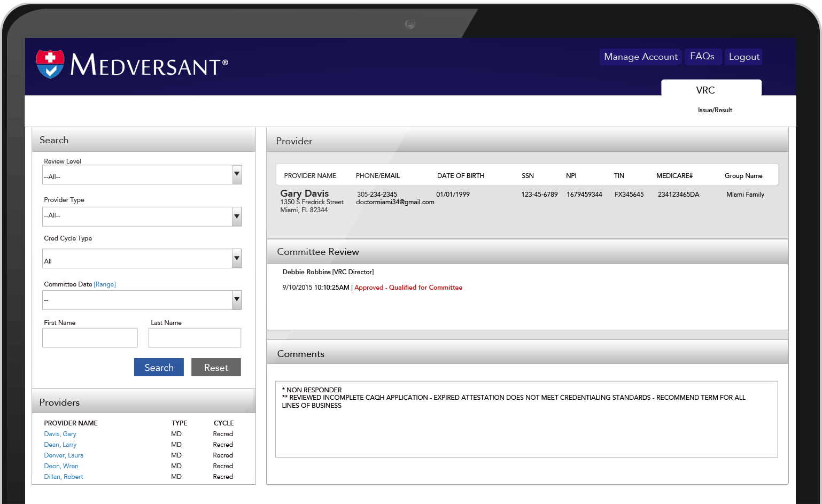Viewport: 822px width, 504px height.
Task: Open Dillan, Robert from the Providers list
Action: point(63,476)
